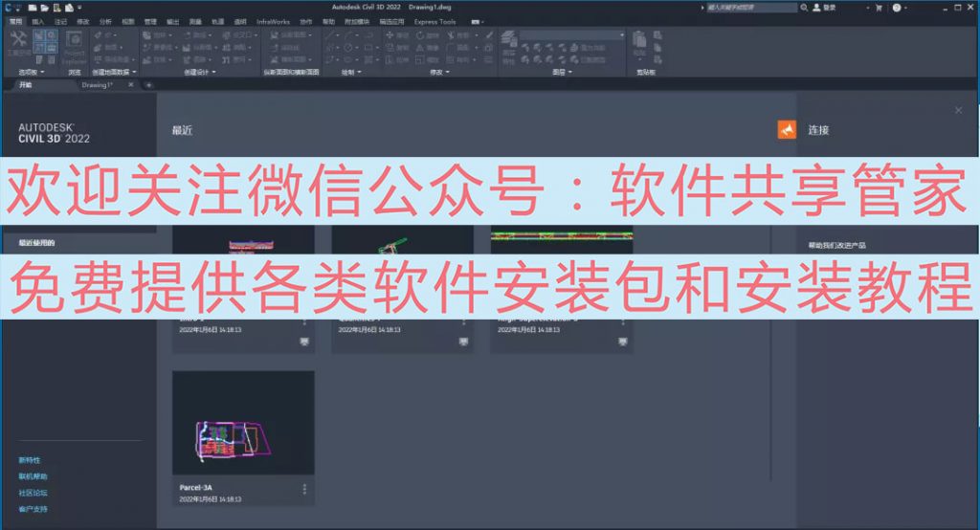Open the InfraWorks ribbon tab
Viewport: 980px width, 530px height.
(x=273, y=21)
